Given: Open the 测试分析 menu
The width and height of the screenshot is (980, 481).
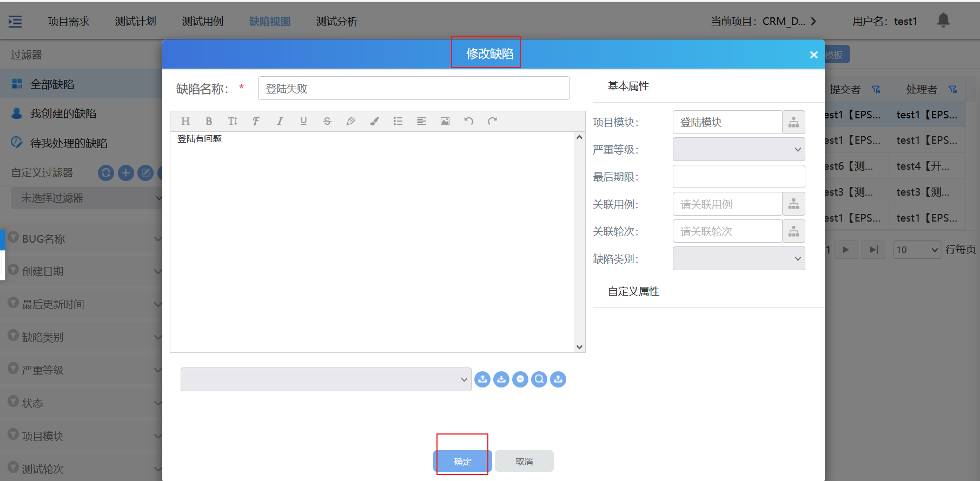Looking at the screenshot, I should (x=336, y=22).
